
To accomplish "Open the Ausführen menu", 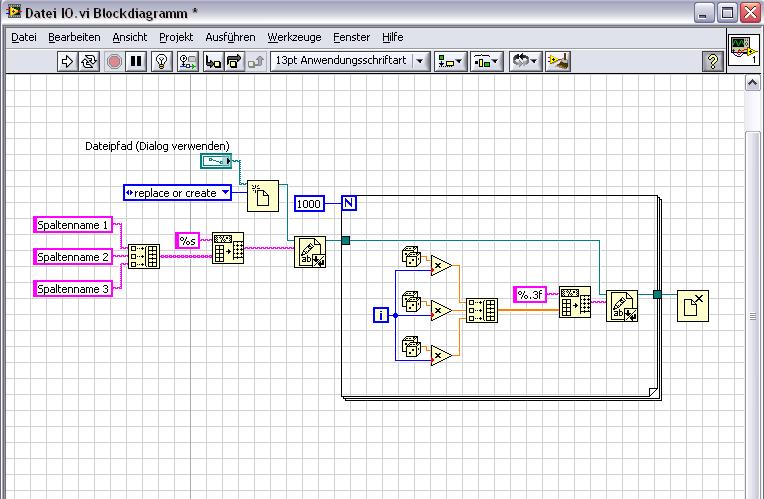I will (230, 37).
